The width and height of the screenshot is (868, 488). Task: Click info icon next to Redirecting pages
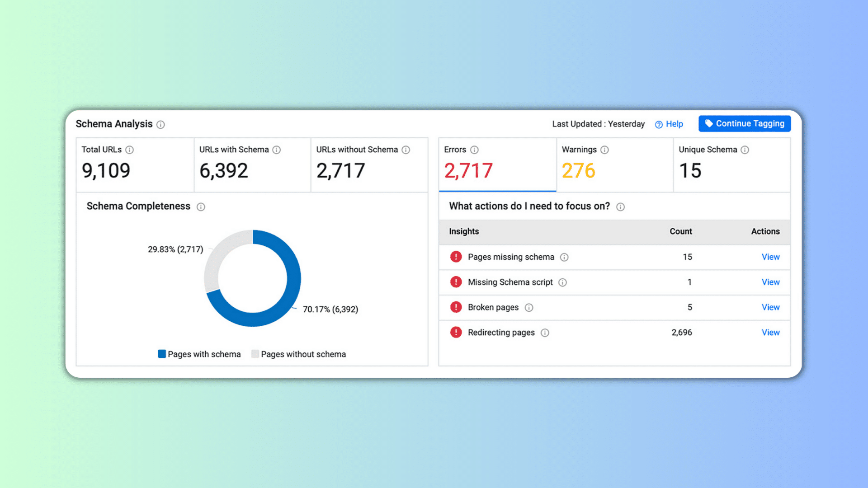tap(545, 333)
